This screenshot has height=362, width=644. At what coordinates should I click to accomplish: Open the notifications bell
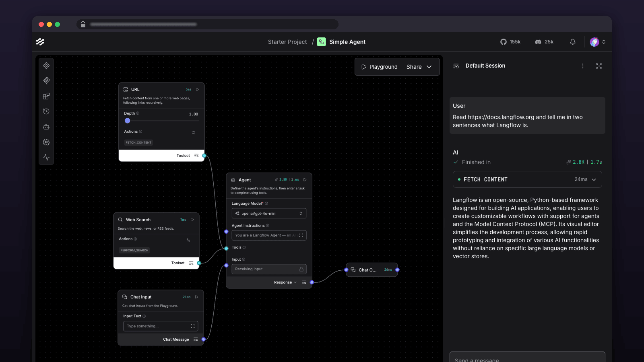point(573,42)
